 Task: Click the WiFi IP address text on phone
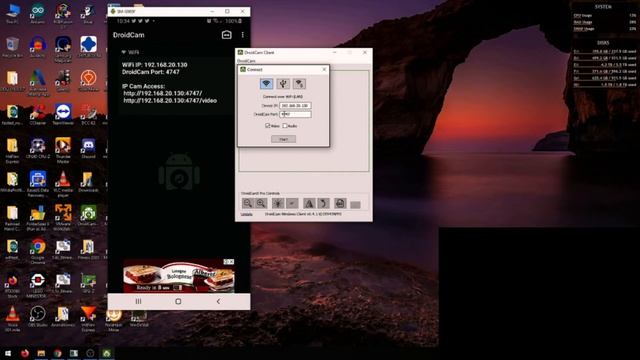click(155, 64)
